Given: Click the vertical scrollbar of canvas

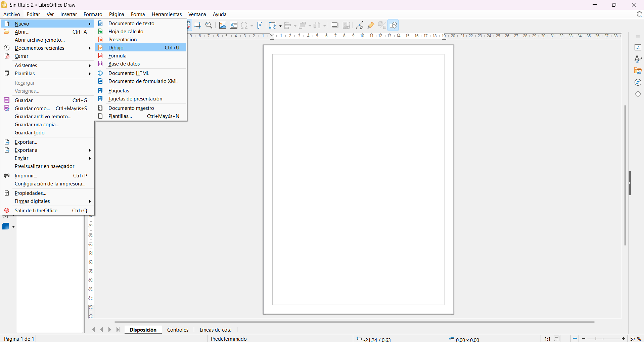Looking at the screenshot, I should coord(625,175).
